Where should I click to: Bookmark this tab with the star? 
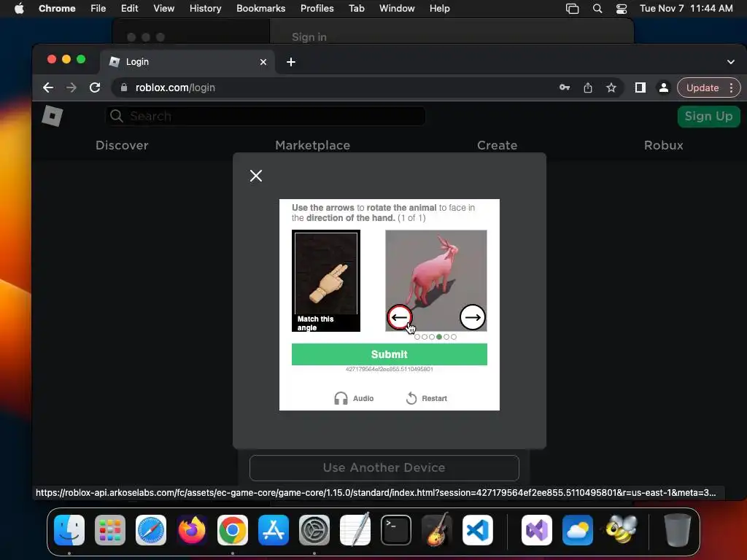point(611,87)
